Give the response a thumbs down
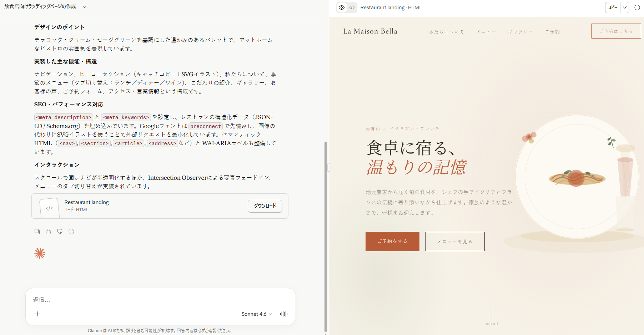Screen dimensions: 644x335 pos(60,232)
